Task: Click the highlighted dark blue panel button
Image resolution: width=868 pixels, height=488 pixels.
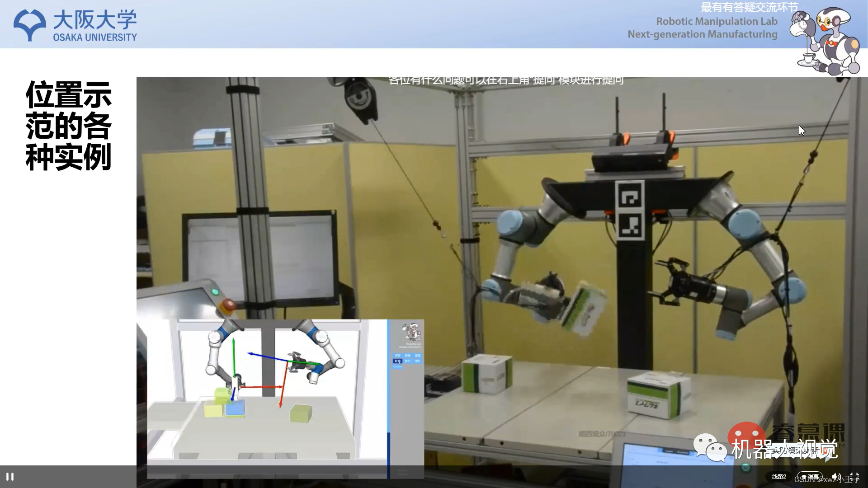Action: [397, 361]
